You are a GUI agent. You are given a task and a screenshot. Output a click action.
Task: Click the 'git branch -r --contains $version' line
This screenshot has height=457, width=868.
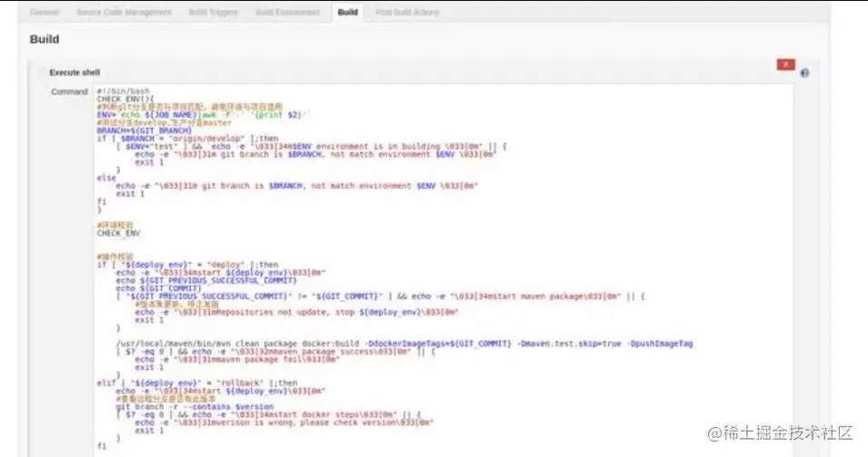(195, 407)
